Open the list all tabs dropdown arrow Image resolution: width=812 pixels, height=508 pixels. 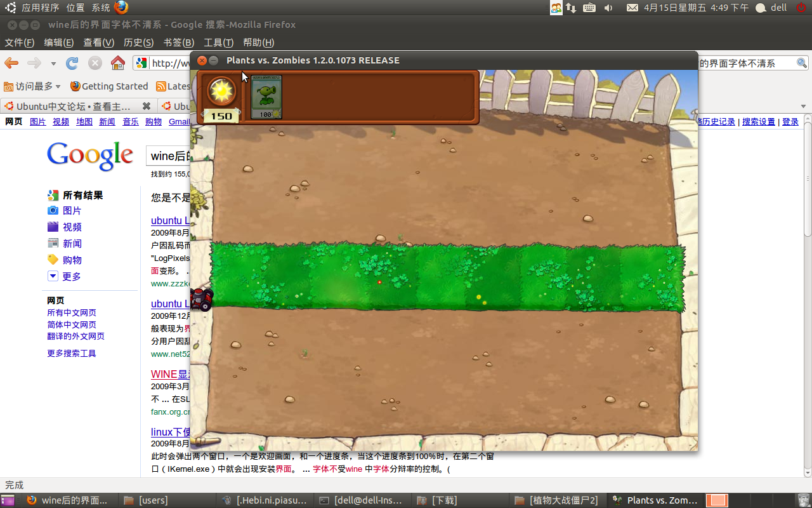803,106
